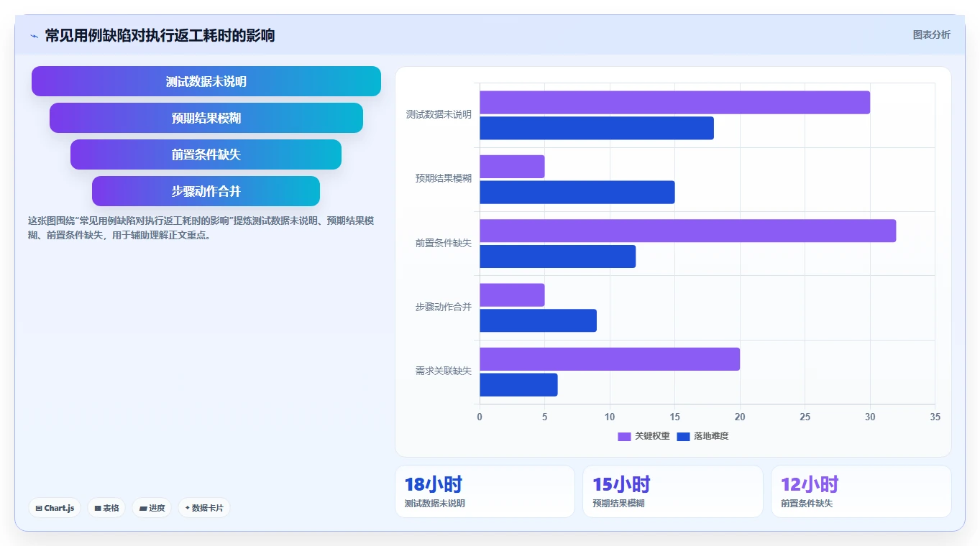Click the purple bar for 测试数据未说明
The image size is (980, 546).
pos(674,102)
